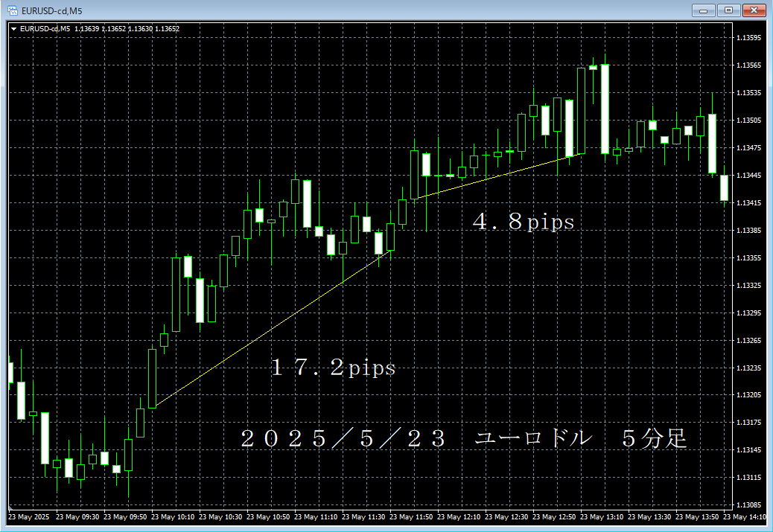Screen dimensions: 773x532
Task: Minimize the EURUSD chart window
Action: tap(704, 10)
